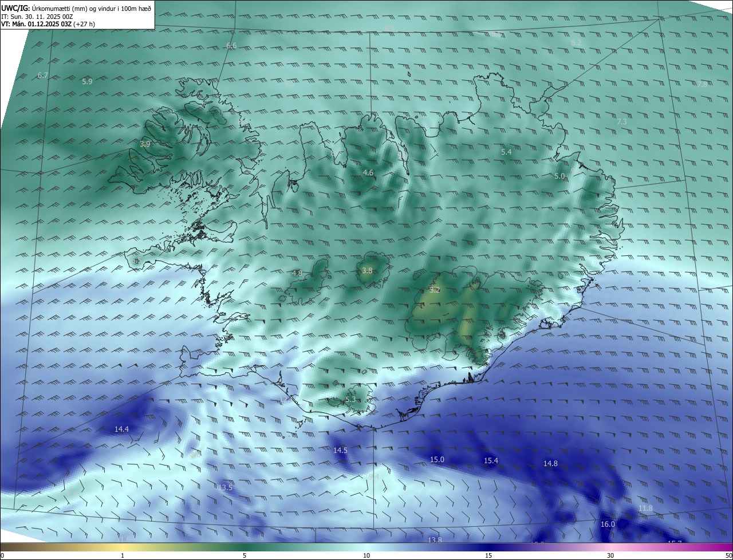Click the 15.0 value on the map

[x=437, y=459]
